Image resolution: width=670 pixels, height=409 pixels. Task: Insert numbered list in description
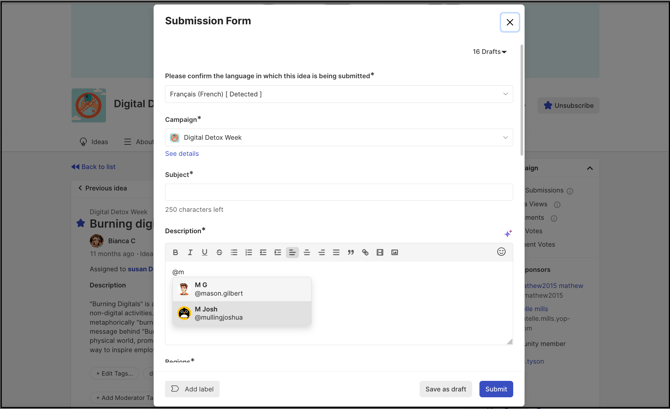(248, 253)
